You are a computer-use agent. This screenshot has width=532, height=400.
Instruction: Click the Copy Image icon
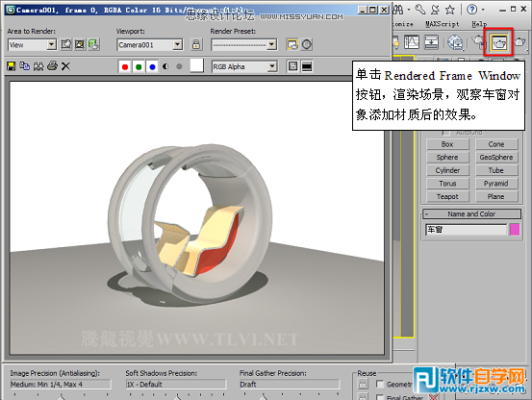pos(24,66)
